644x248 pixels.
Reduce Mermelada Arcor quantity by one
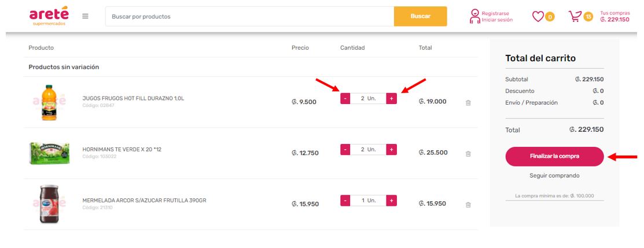tap(345, 201)
